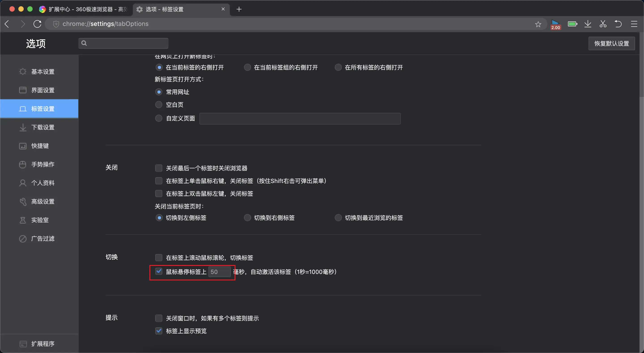Viewport: 644px width, 353px height.
Task: Select 在当前标签的右侧打开 radio
Action: [x=159, y=67]
